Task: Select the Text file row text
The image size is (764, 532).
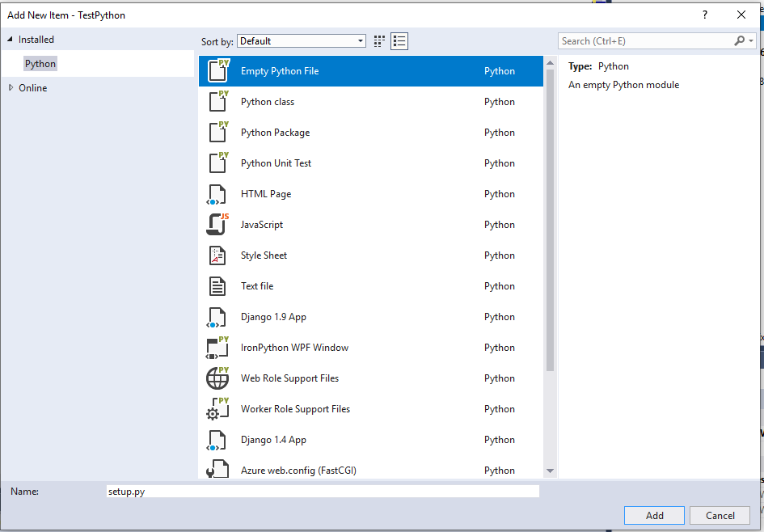Action: tap(257, 285)
